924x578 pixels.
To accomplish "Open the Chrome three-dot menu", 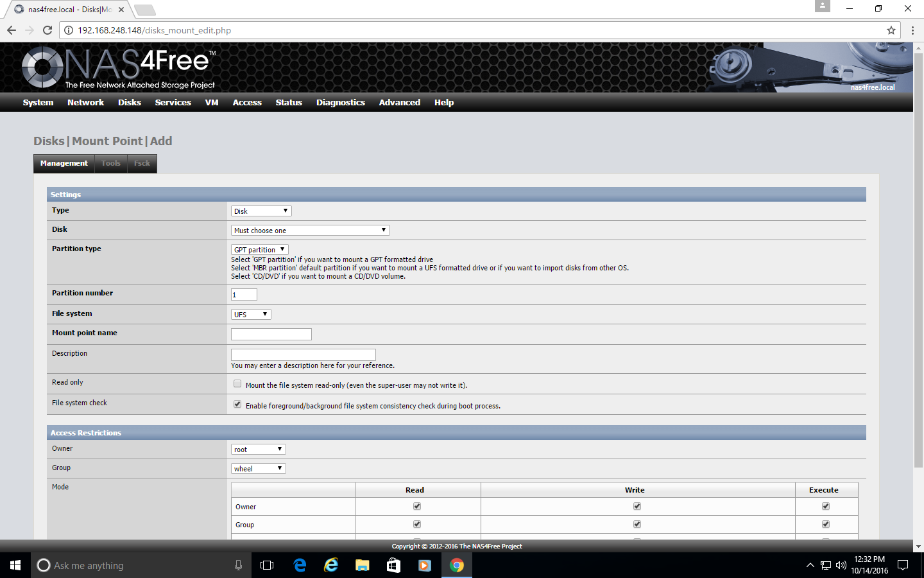I will point(912,30).
